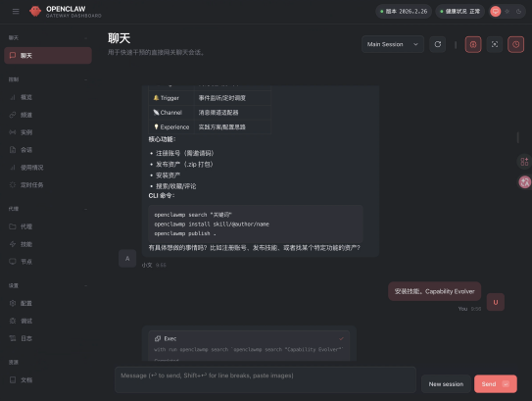Click the hamburger menu icon beside OpenClaw logo
Screen dimensions: 532x401
pyautogui.click(x=16, y=12)
